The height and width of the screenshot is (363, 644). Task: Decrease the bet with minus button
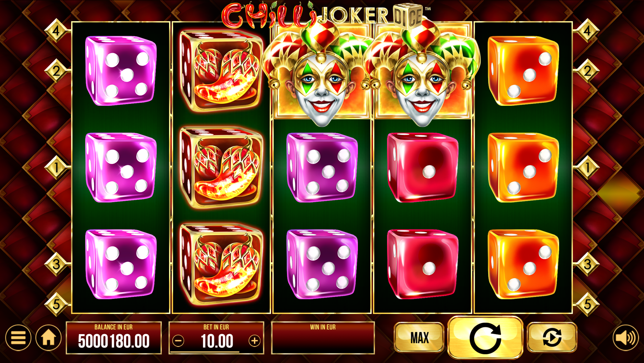tap(178, 341)
